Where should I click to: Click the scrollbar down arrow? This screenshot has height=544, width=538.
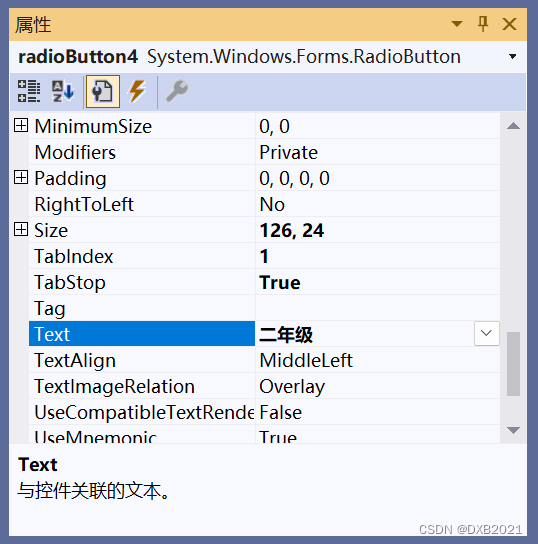tap(513, 430)
